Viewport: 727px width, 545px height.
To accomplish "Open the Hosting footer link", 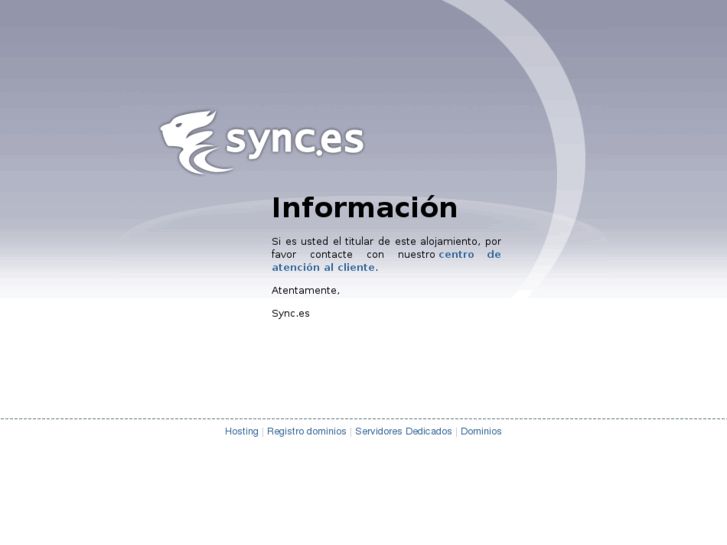I will click(x=242, y=431).
